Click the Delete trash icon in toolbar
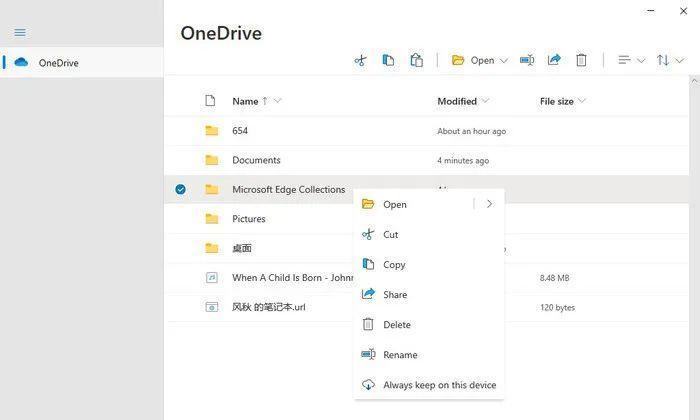 point(581,60)
